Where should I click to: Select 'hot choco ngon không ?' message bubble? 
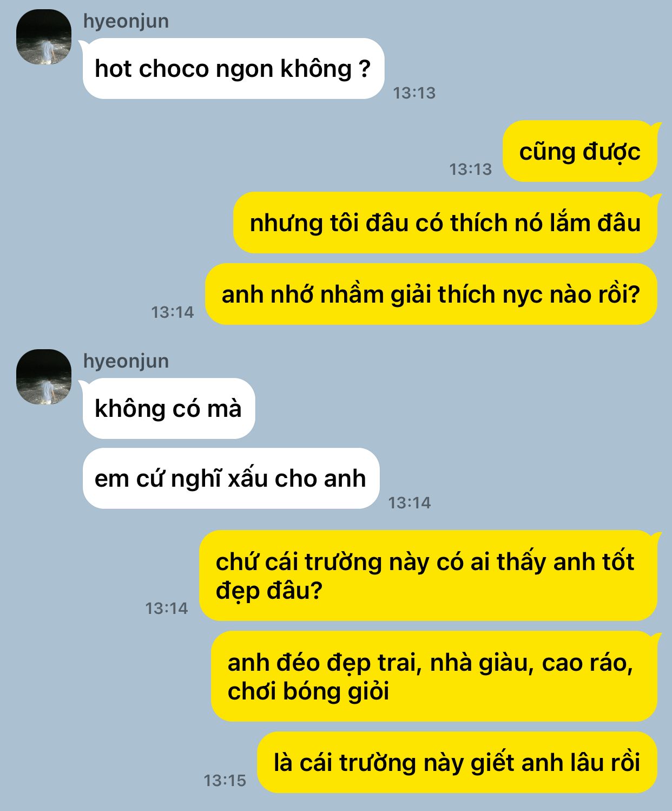click(233, 68)
